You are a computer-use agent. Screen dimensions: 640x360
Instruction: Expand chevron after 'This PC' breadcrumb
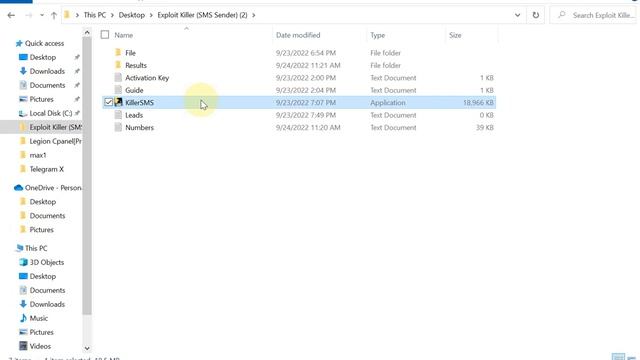click(x=112, y=15)
